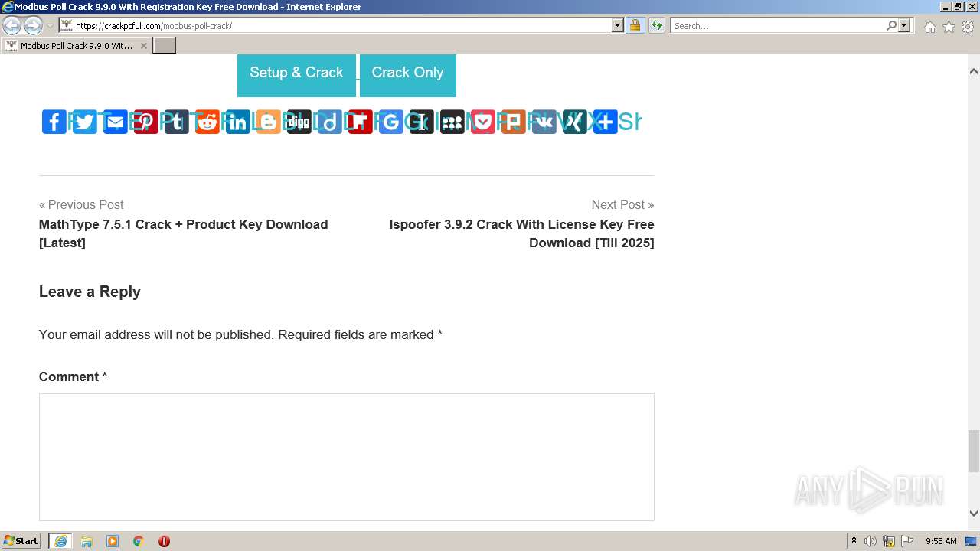Click the red circular taskbar icon
Screen dimensions: 980x551
pos(164,541)
